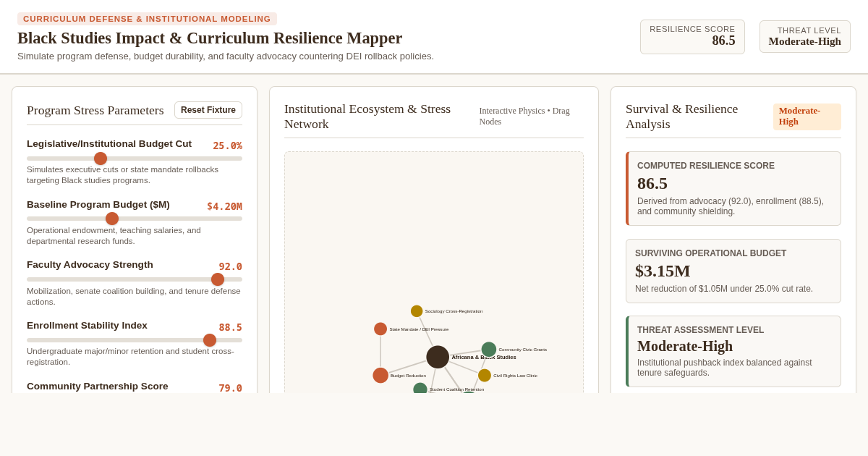Click the Civil Rights Law Clinic node
Viewport: 868px width, 456px height.
click(485, 375)
